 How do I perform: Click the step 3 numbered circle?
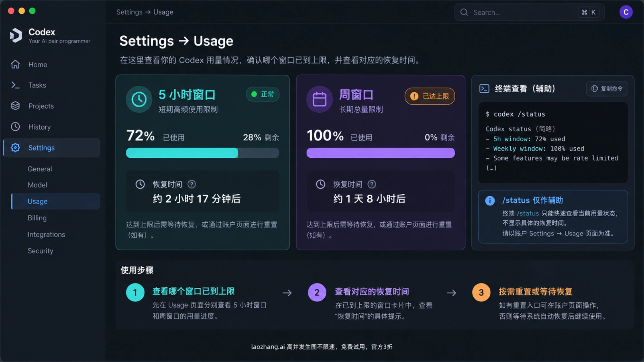point(481,292)
